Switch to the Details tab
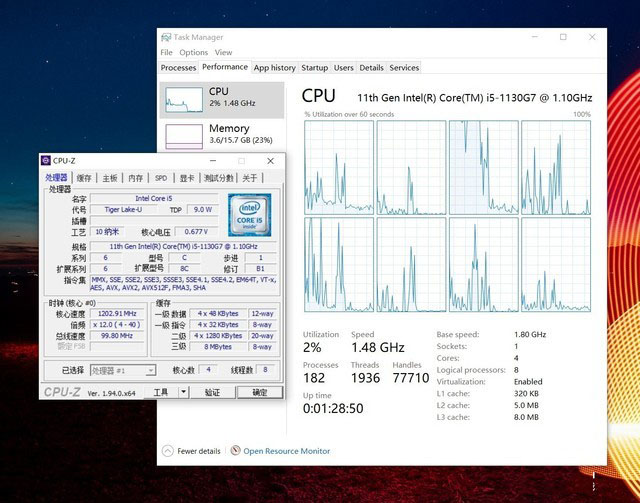640x503 pixels. coord(371,68)
